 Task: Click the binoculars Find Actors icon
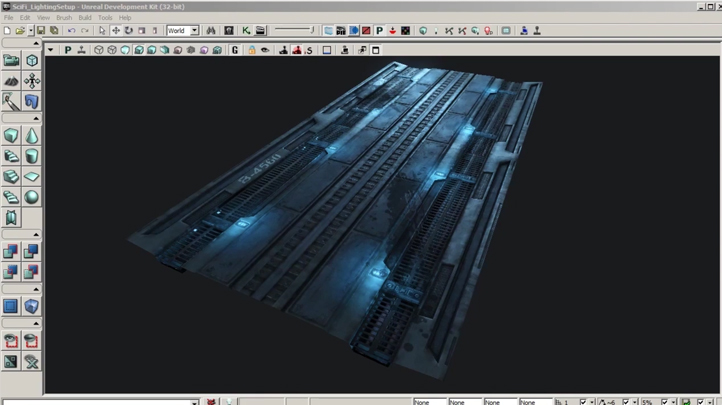(211, 30)
